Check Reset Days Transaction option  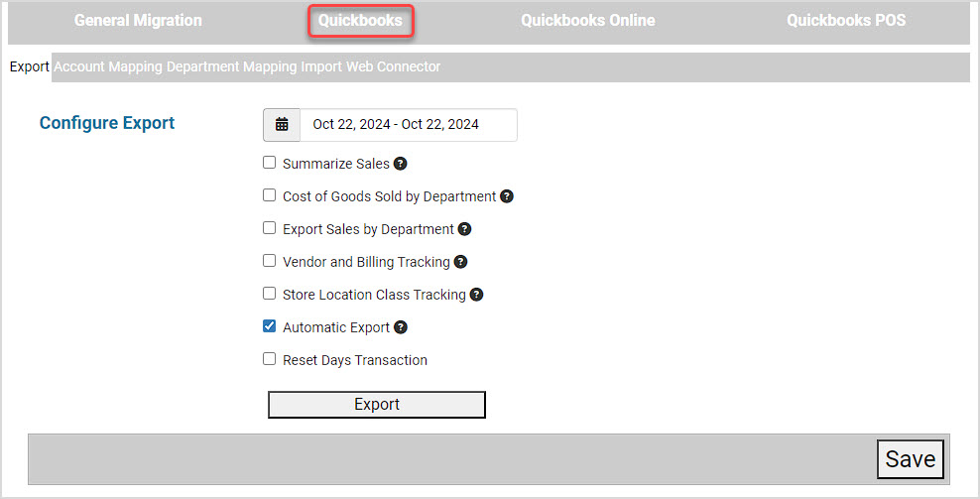[270, 358]
